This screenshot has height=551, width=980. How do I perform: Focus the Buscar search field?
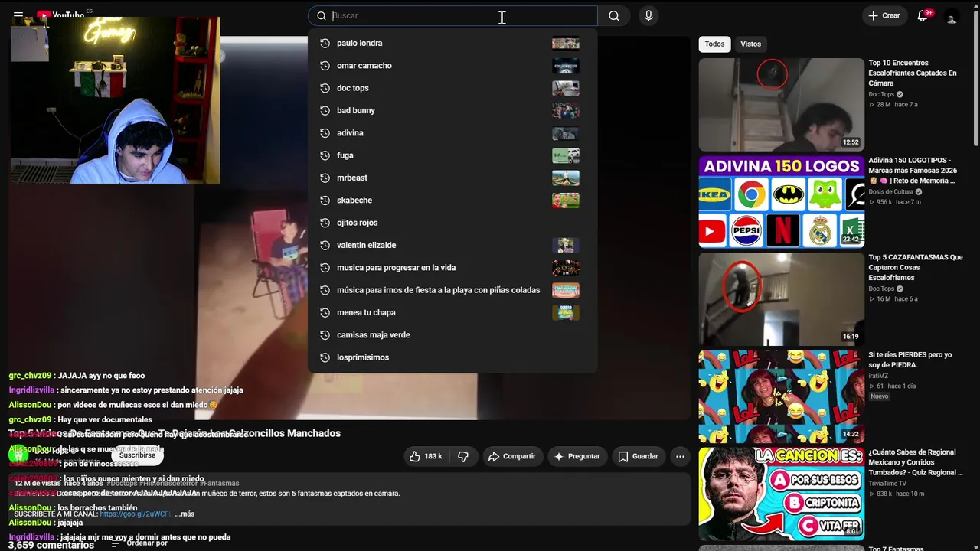(x=452, y=15)
